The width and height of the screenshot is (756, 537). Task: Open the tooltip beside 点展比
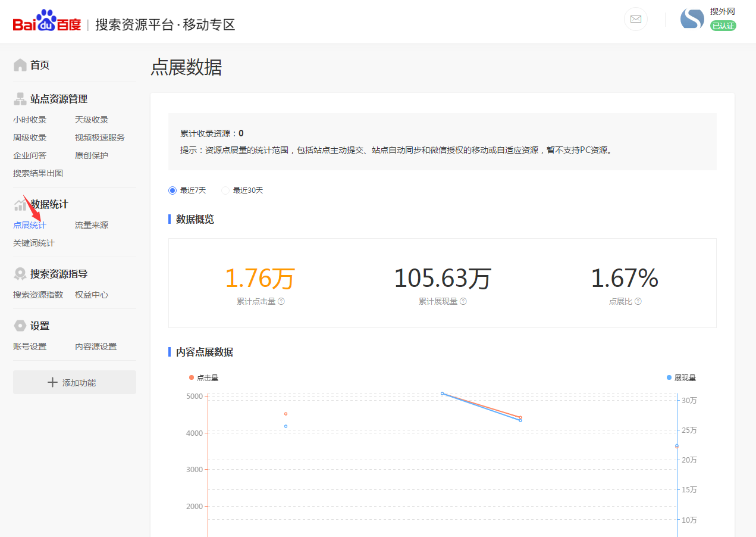click(x=638, y=301)
